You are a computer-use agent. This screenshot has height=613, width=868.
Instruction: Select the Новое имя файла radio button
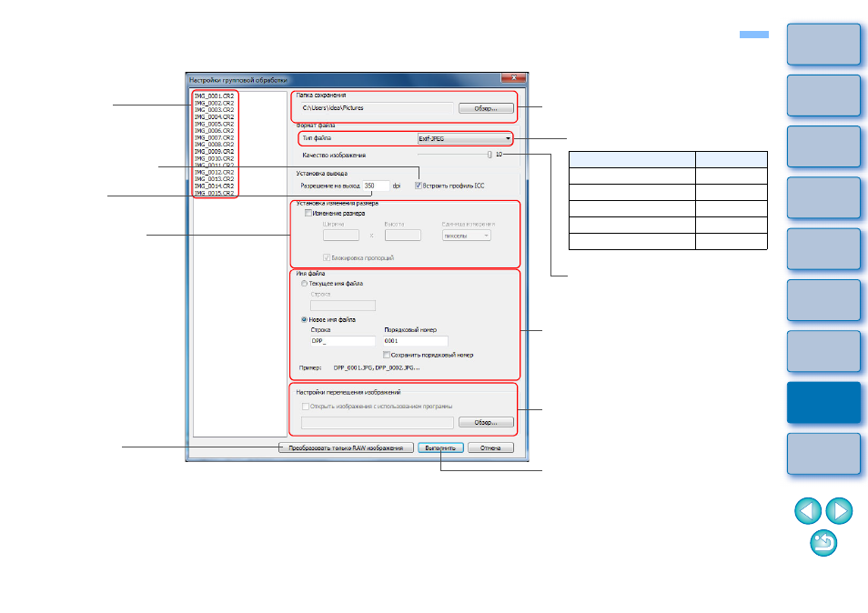(304, 320)
